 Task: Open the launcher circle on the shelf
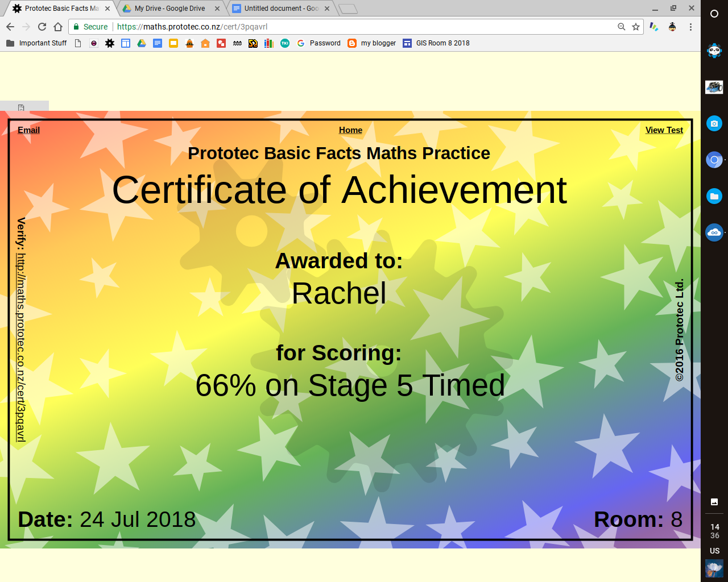[714, 14]
